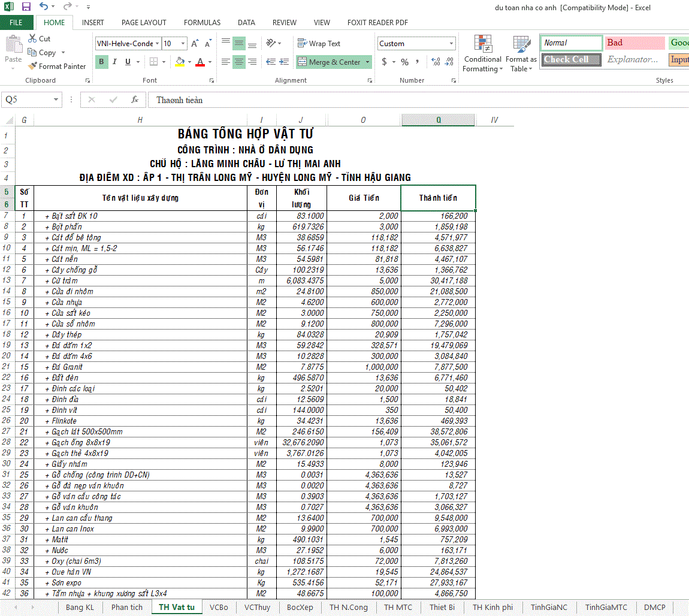Image resolution: width=689 pixels, height=616 pixels.
Task: Click the Decrease Decimal icon
Action: [449, 62]
